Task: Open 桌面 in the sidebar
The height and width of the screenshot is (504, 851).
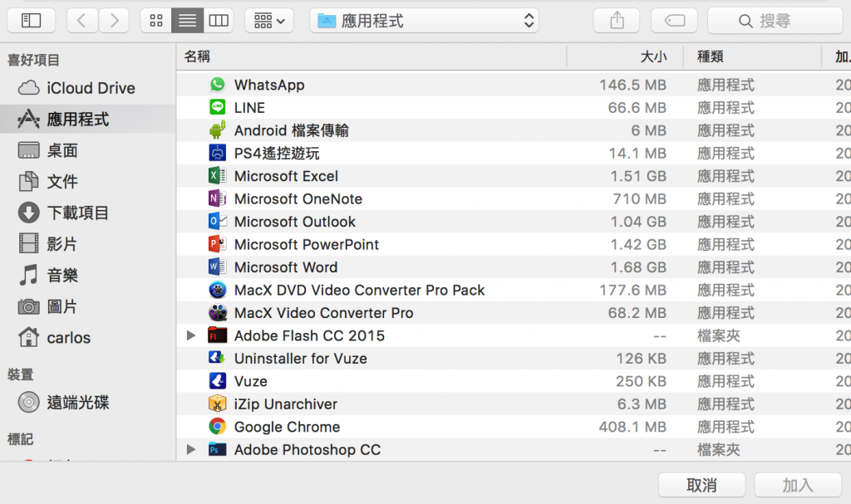Action: pyautogui.click(x=88, y=150)
